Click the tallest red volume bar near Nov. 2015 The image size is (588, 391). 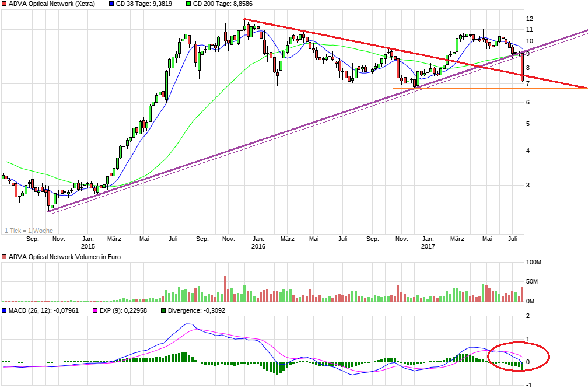point(225,289)
